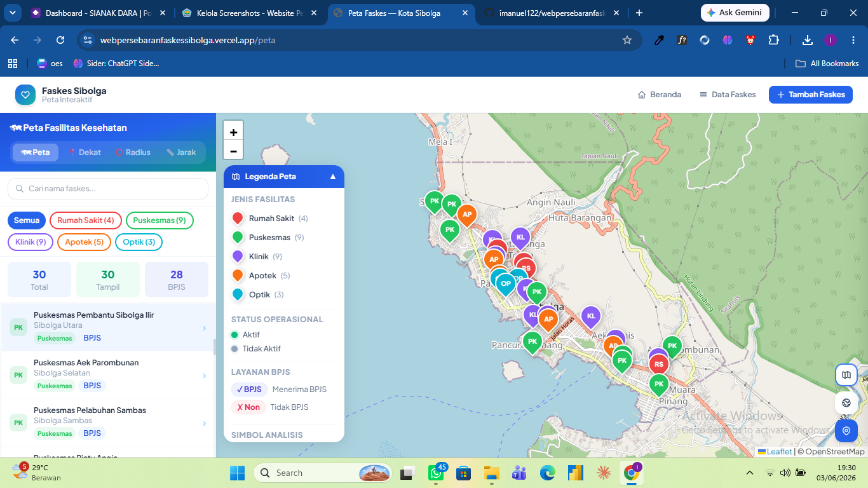Viewport: 868px width, 488px height.
Task: Open a new browser tab
Action: click(639, 13)
